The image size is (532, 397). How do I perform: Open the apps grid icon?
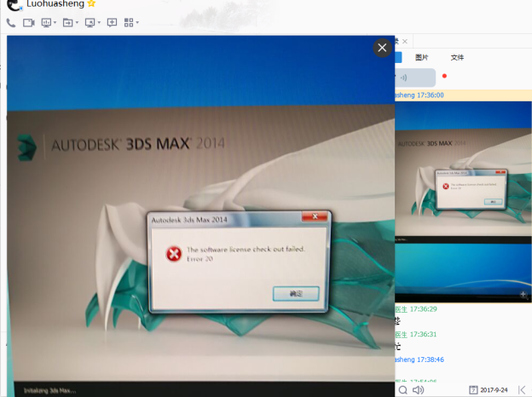tap(129, 23)
